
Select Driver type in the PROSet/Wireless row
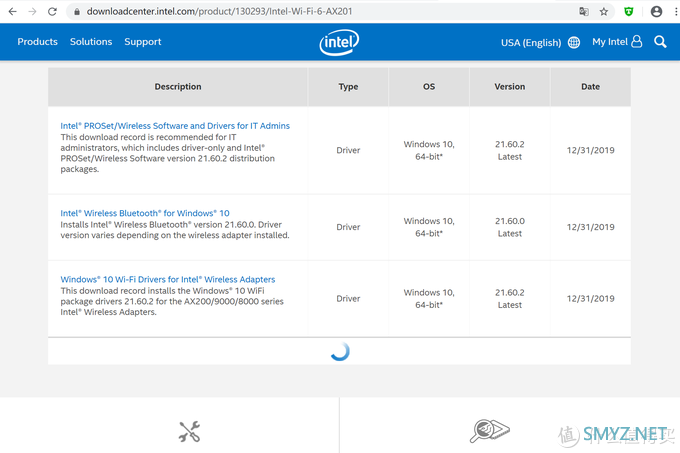coord(348,150)
